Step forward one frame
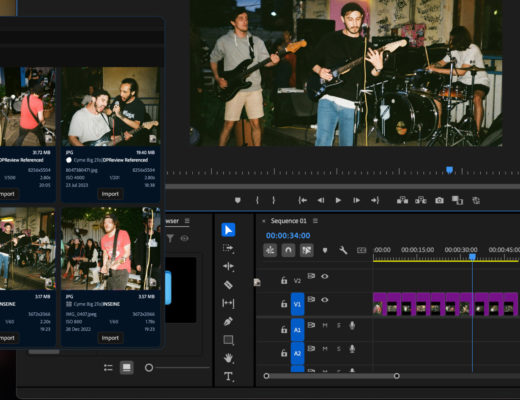Viewport: 520px width, 400px height. click(x=356, y=200)
